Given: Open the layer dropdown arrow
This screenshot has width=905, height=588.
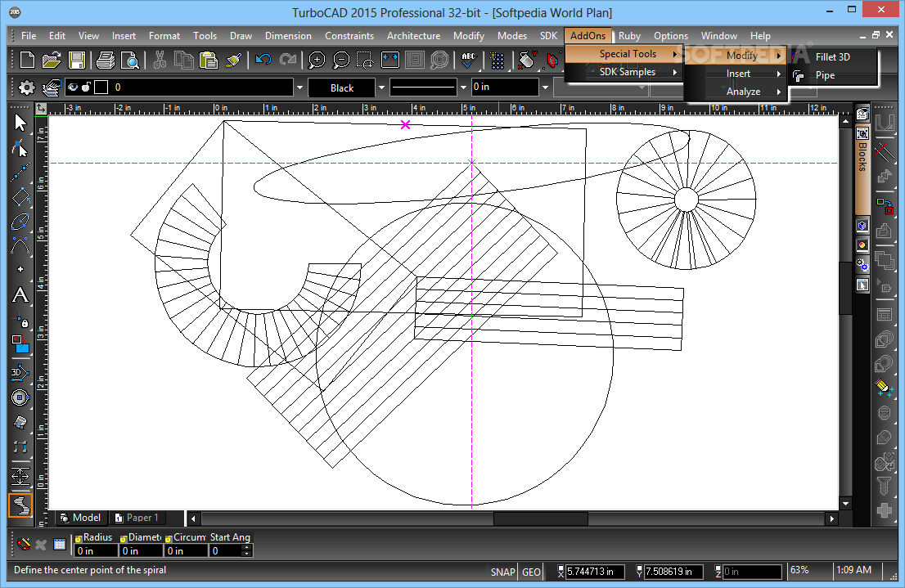Looking at the screenshot, I should [299, 88].
